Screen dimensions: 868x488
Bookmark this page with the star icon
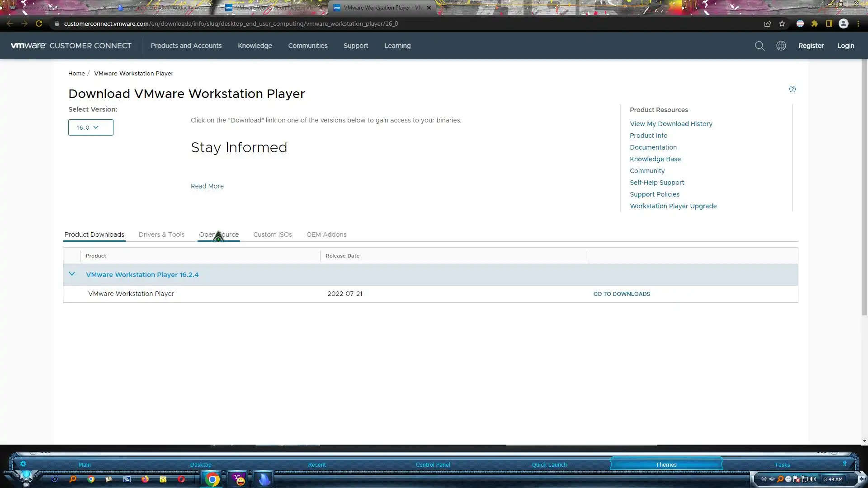click(x=782, y=23)
